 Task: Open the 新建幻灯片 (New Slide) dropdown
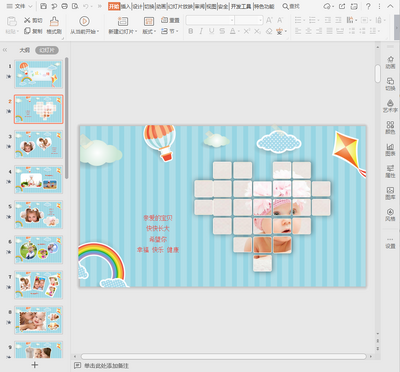122,31
